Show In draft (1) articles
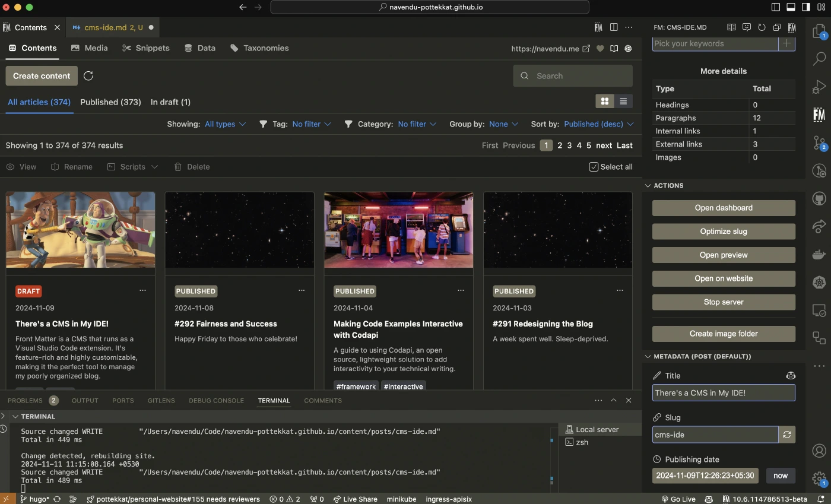Viewport: 831px width, 504px height. click(x=170, y=102)
